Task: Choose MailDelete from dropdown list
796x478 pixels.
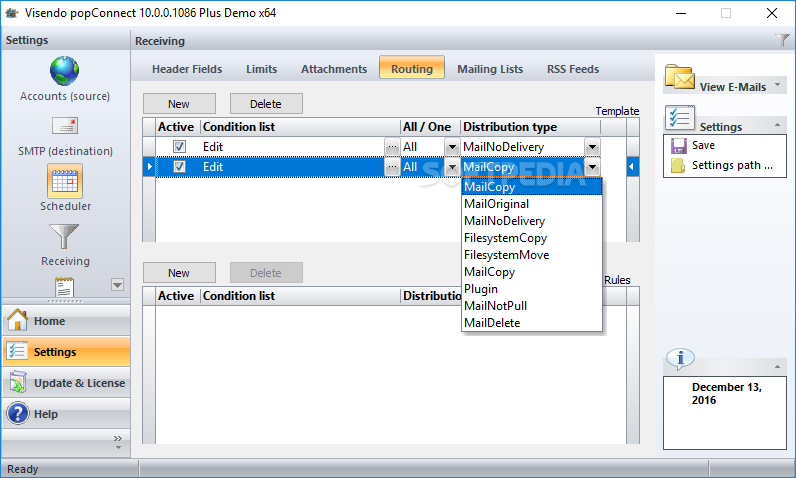Action: click(x=532, y=323)
